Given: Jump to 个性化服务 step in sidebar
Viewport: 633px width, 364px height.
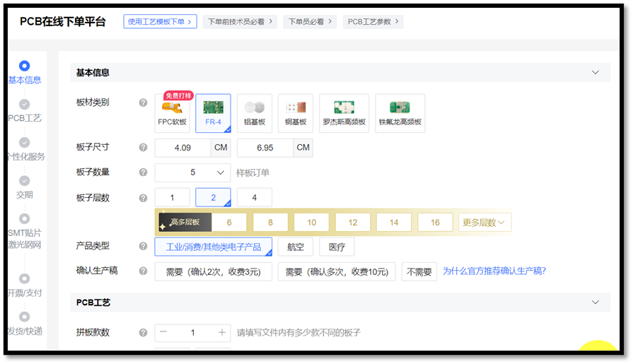Looking at the screenshot, I should click(25, 149).
